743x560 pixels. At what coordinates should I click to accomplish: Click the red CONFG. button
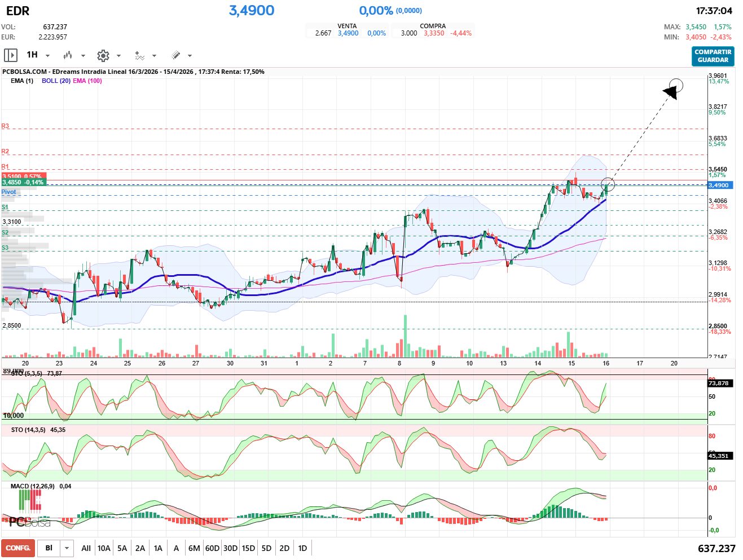(18, 548)
